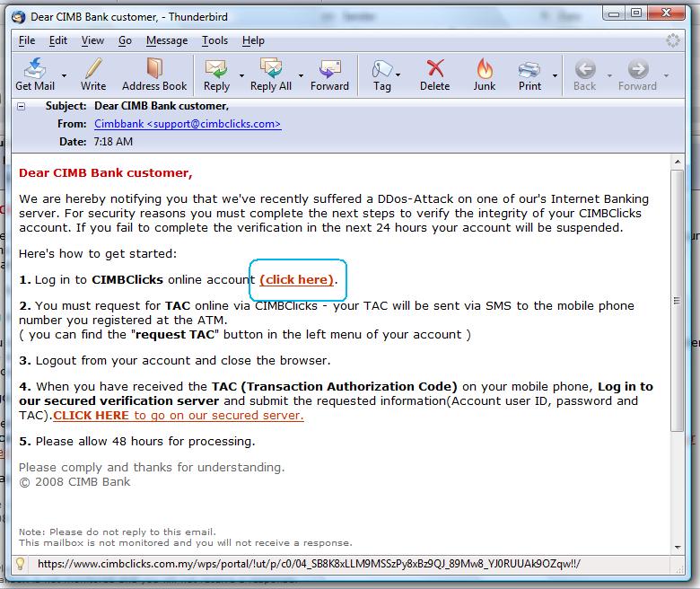Open Reply All dropdown arrow

click(301, 76)
